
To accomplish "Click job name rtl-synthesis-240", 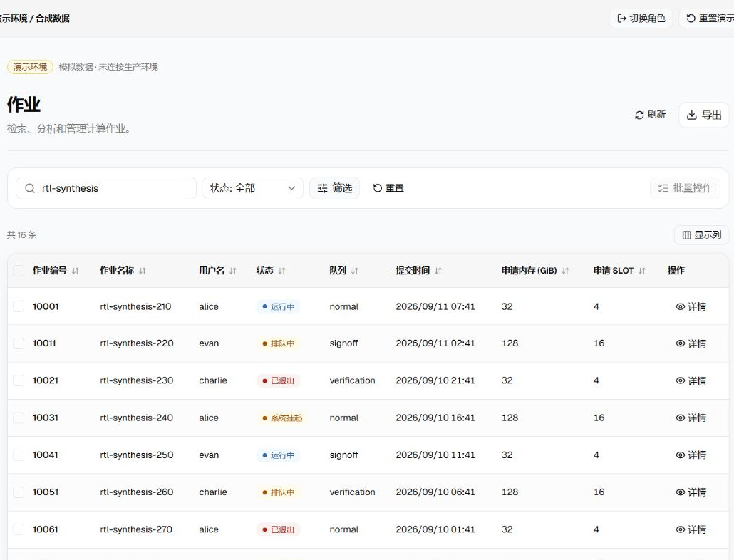I will pyautogui.click(x=137, y=418).
